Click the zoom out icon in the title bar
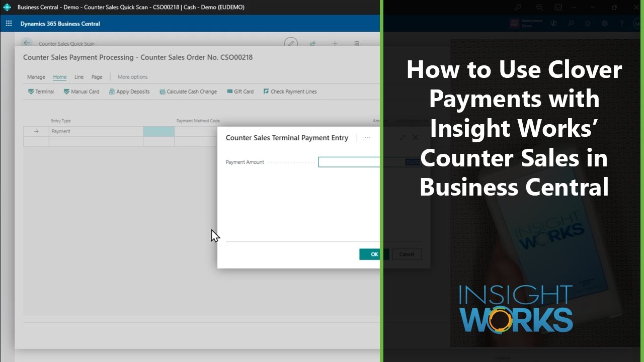Screen dimensions: 644x362 pos(539,8)
